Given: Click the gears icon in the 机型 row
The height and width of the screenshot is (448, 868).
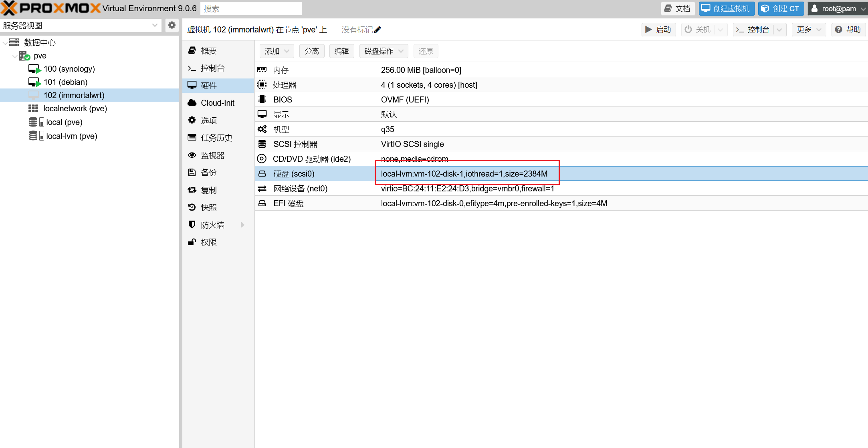Looking at the screenshot, I should coord(262,129).
